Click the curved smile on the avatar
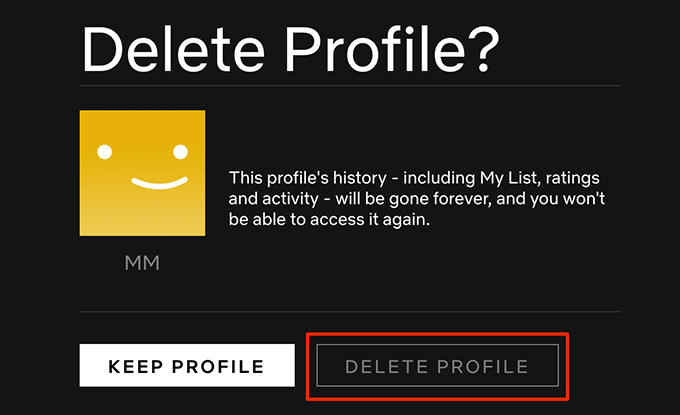 (x=160, y=183)
